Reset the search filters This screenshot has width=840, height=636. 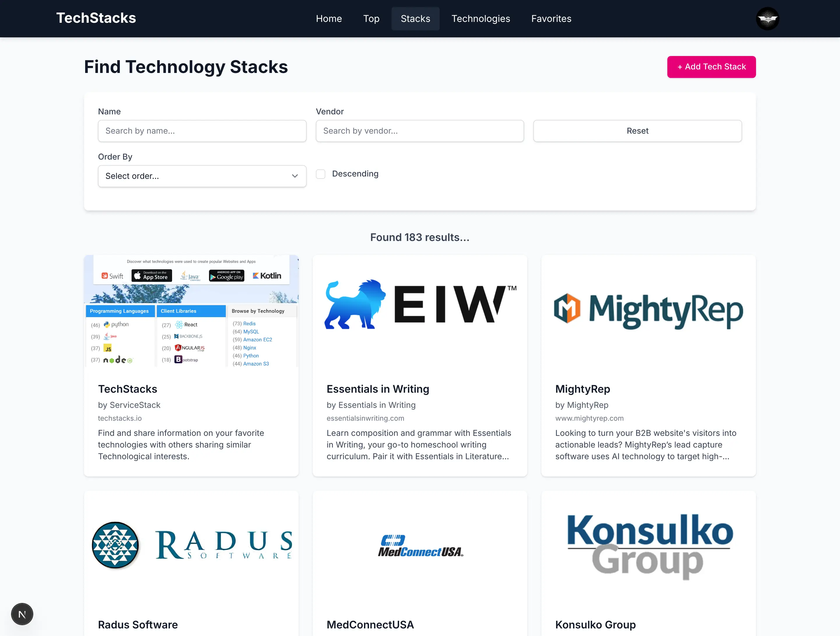637,131
